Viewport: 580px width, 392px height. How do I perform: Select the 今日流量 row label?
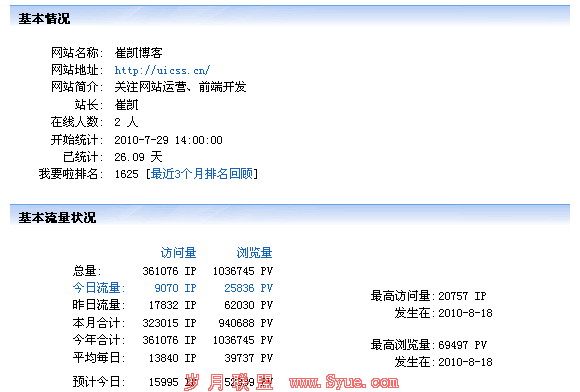[98, 288]
